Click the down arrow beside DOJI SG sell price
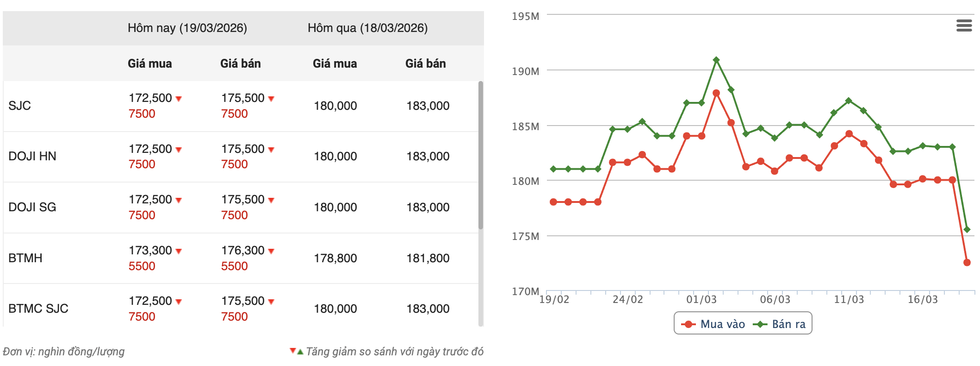Viewport: 980px width, 366px height. pos(271,200)
